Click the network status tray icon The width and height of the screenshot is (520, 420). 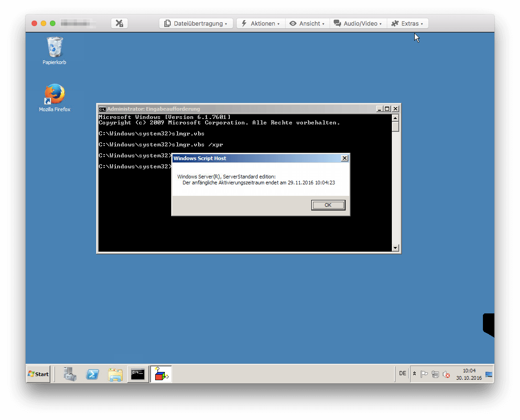click(435, 374)
